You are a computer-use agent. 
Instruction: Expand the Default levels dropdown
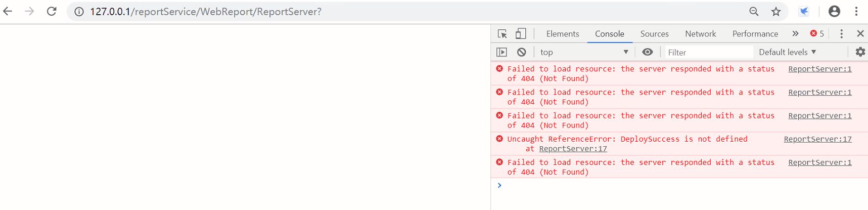(788, 52)
